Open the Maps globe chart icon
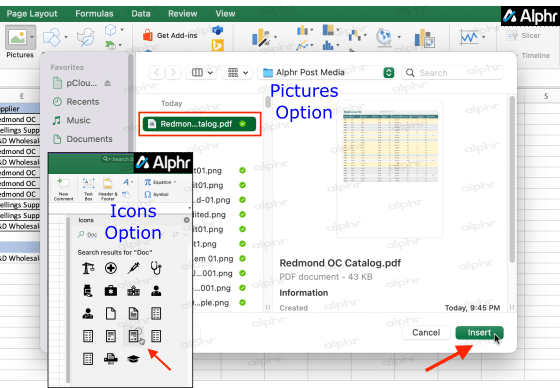This screenshot has width=560, height=388. click(384, 37)
